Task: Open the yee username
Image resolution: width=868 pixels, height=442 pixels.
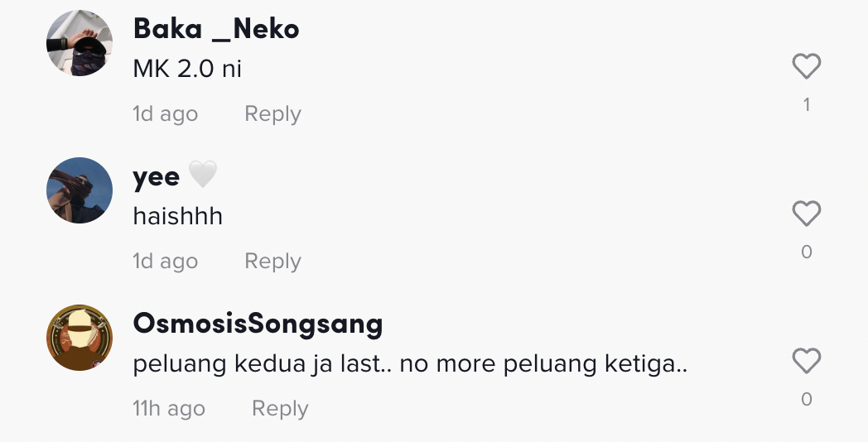Action: (156, 176)
